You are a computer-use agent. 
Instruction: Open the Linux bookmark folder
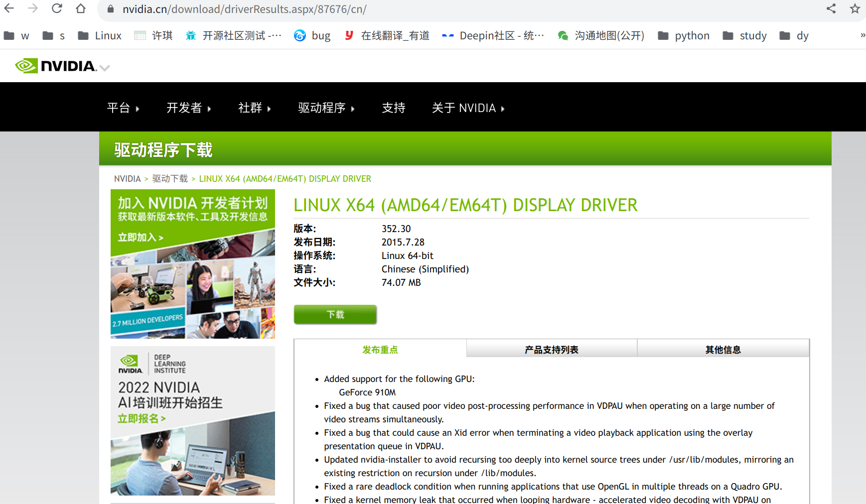click(100, 36)
